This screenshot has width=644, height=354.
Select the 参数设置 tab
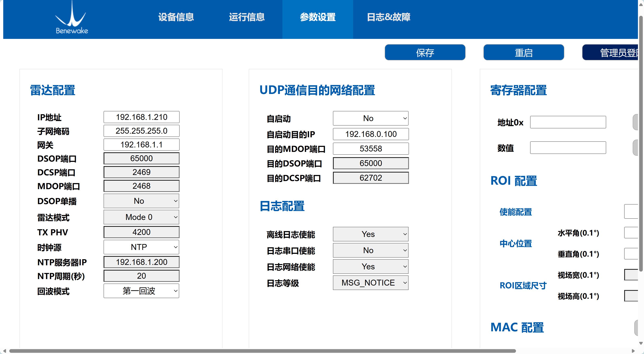[318, 19]
